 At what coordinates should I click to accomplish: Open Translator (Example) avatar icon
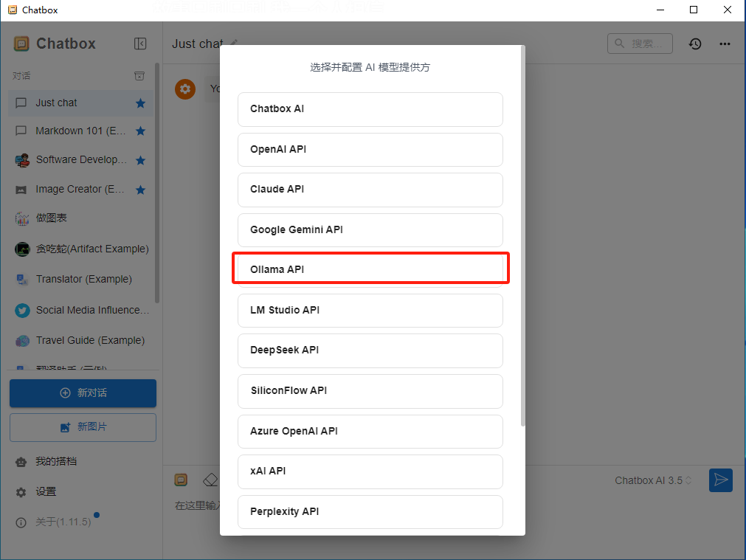click(22, 280)
